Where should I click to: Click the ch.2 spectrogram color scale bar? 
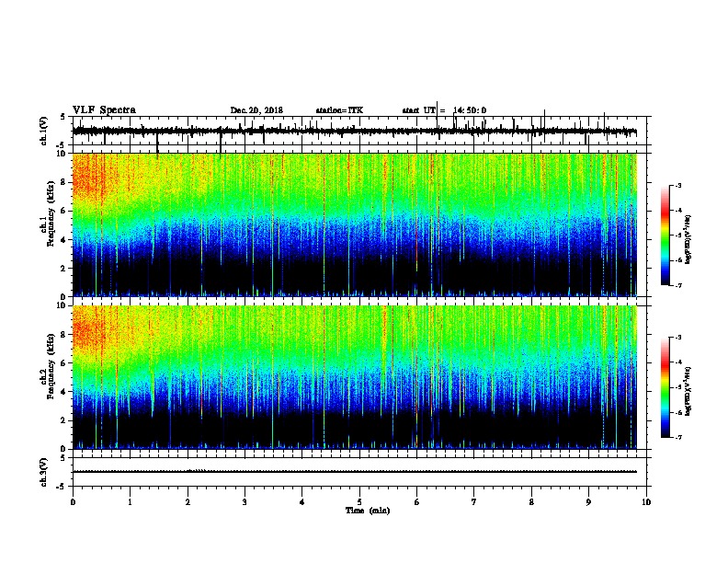point(665,387)
